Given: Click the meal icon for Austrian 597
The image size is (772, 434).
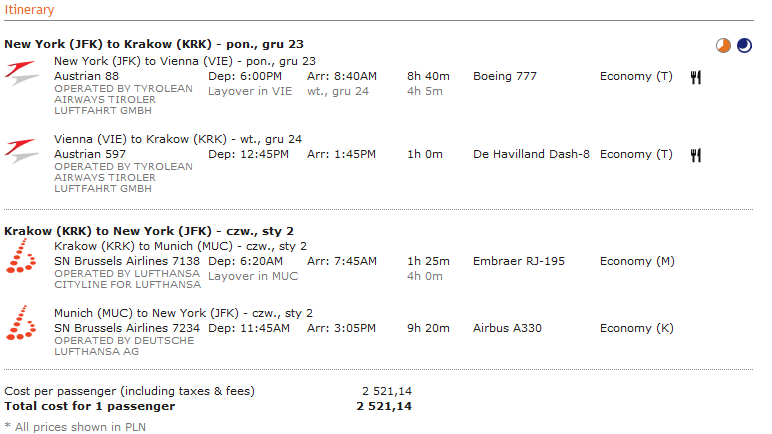Looking at the screenshot, I should (695, 155).
